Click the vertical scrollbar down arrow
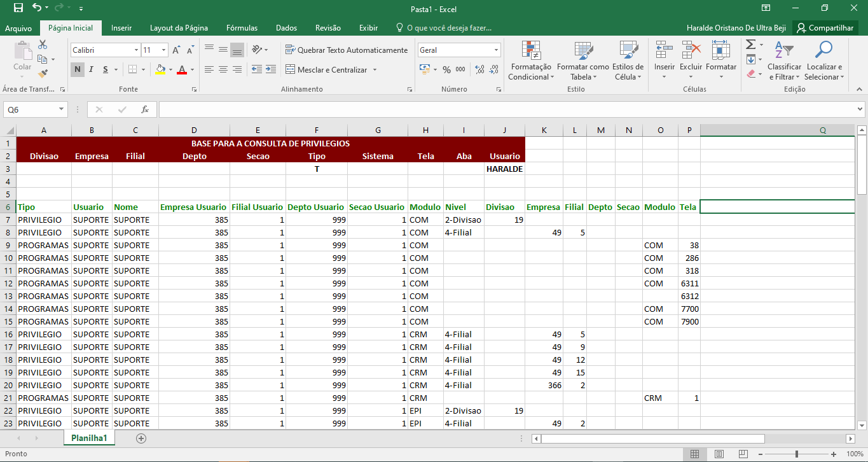This screenshot has width=868, height=462. point(862,425)
